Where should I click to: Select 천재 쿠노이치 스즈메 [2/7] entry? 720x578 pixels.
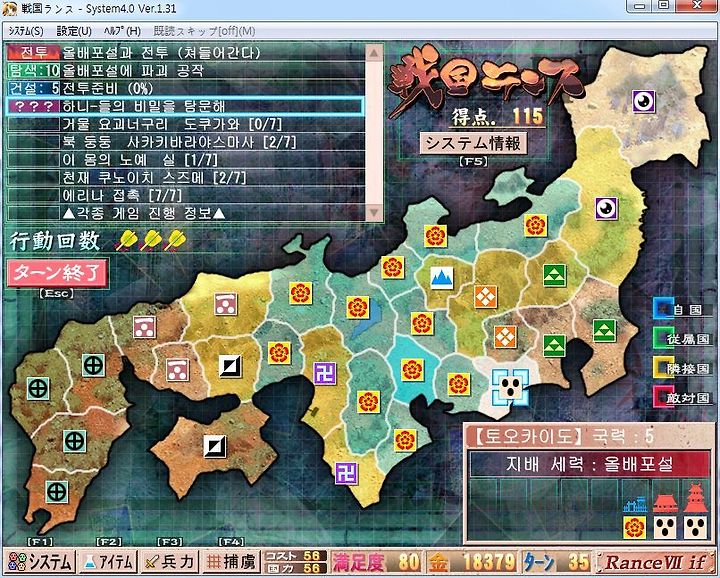[x=186, y=178]
